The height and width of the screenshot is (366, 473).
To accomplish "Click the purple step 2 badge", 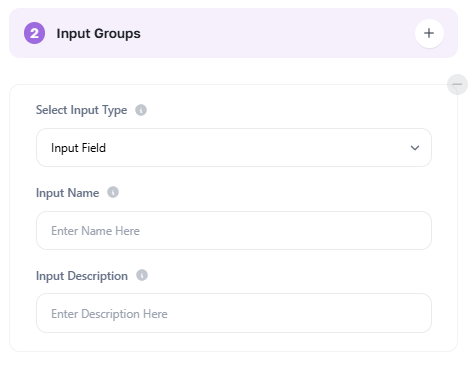I will click(34, 33).
